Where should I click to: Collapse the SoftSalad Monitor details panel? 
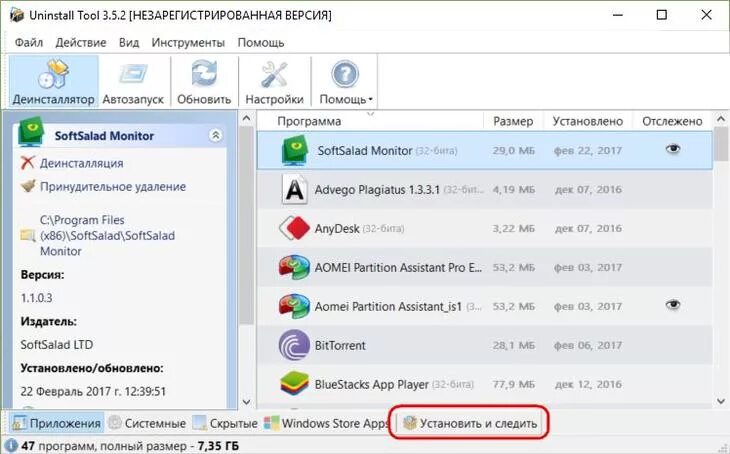coord(216,136)
